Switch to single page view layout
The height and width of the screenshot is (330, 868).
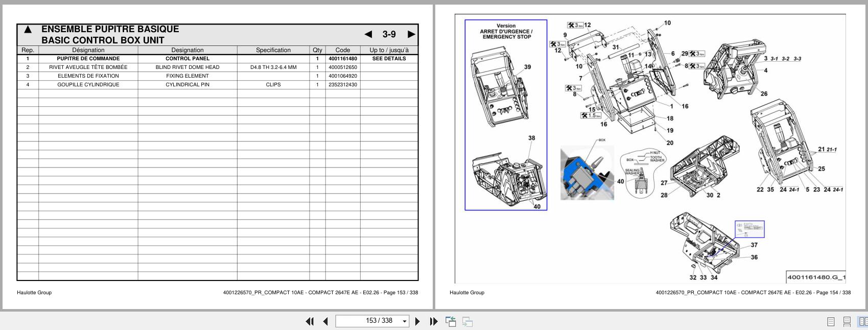(831, 321)
